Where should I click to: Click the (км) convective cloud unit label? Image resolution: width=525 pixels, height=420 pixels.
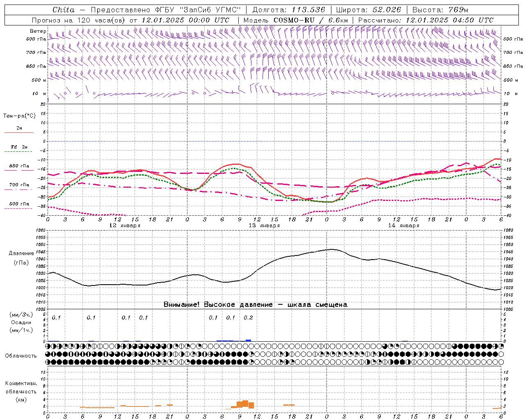21,400
